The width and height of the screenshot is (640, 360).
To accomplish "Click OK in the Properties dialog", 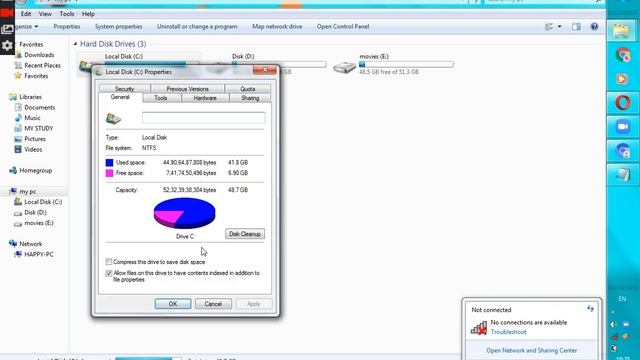I will (173, 304).
